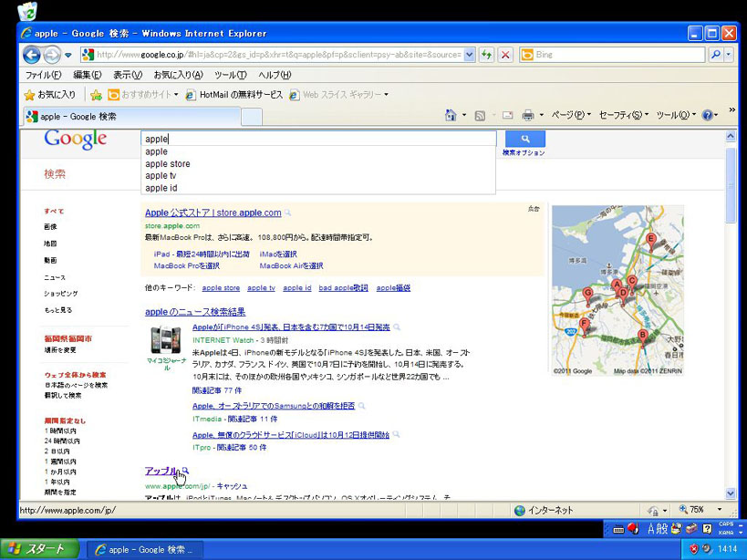Expand the セーフティ(S) dropdown
Screen dimensions: 747x560
[x=624, y=115]
